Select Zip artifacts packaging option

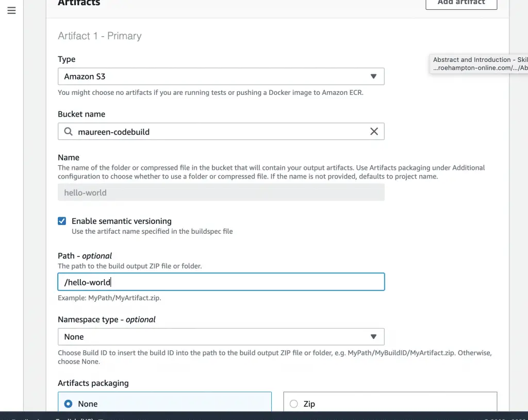pos(390,402)
